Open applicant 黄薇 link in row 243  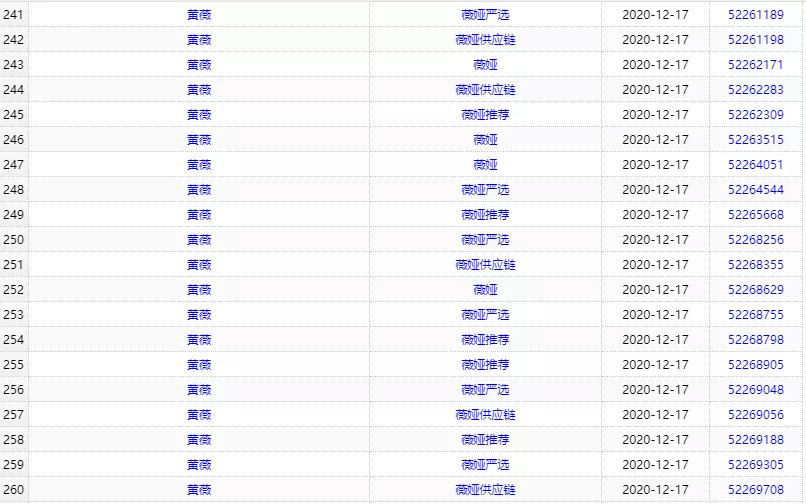[199, 65]
